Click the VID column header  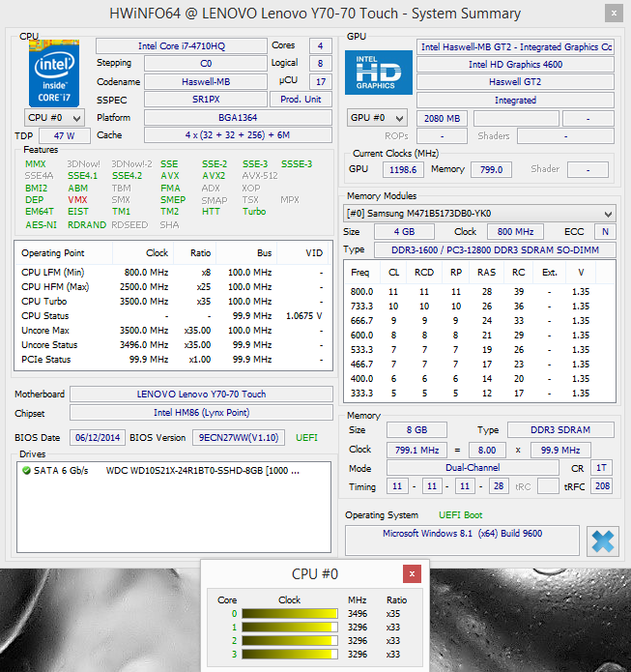pyautogui.click(x=302, y=253)
